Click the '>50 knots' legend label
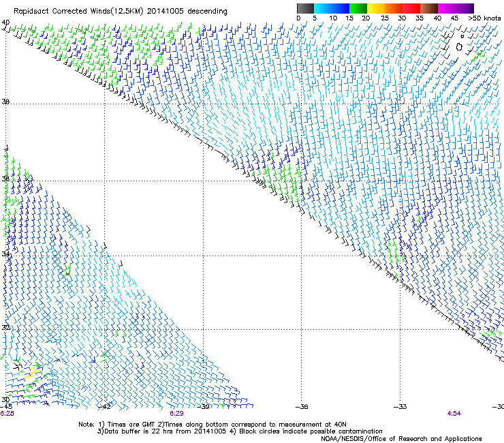 click(484, 18)
